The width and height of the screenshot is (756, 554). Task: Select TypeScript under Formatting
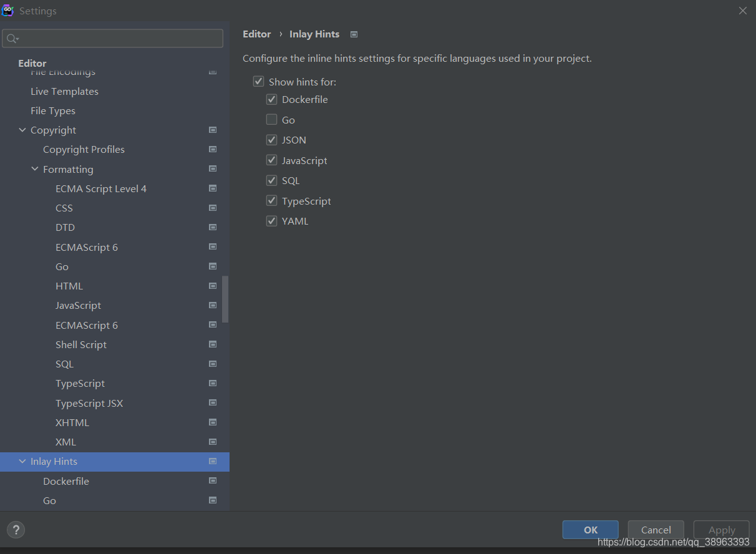coord(80,383)
